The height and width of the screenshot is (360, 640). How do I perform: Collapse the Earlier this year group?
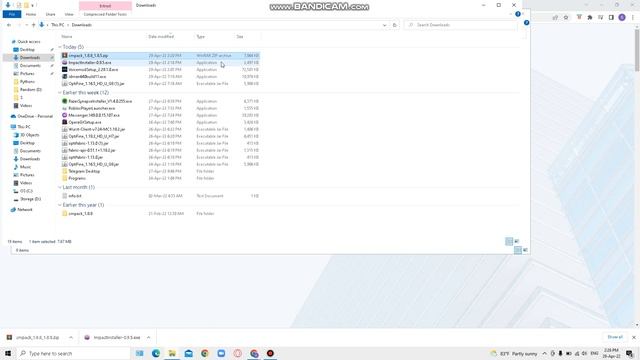[x=60, y=205]
